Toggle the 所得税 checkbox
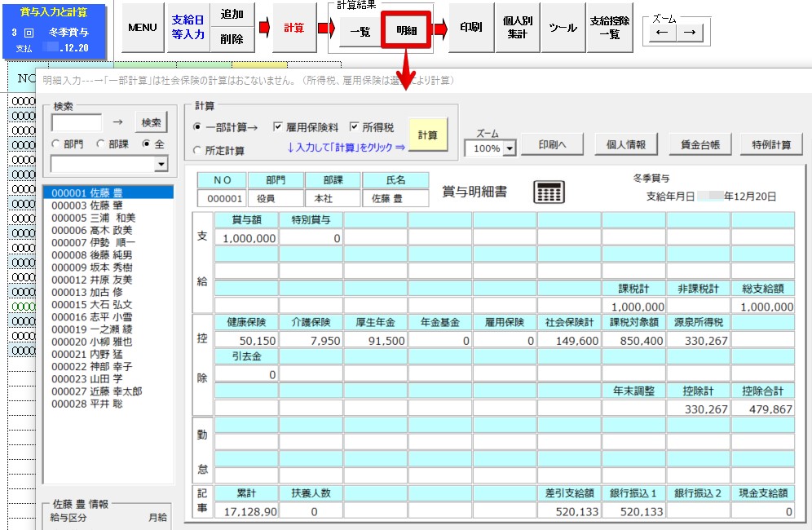The image size is (812, 530). point(355,127)
